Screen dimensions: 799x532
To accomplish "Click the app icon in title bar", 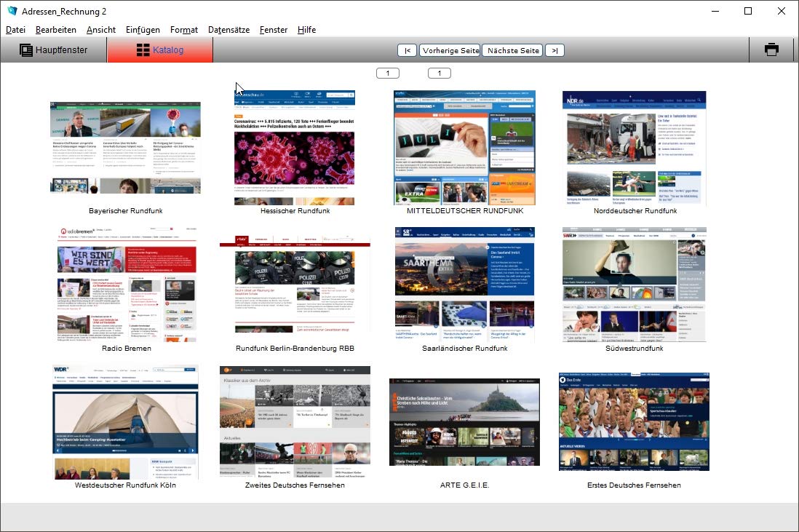I will (12, 11).
